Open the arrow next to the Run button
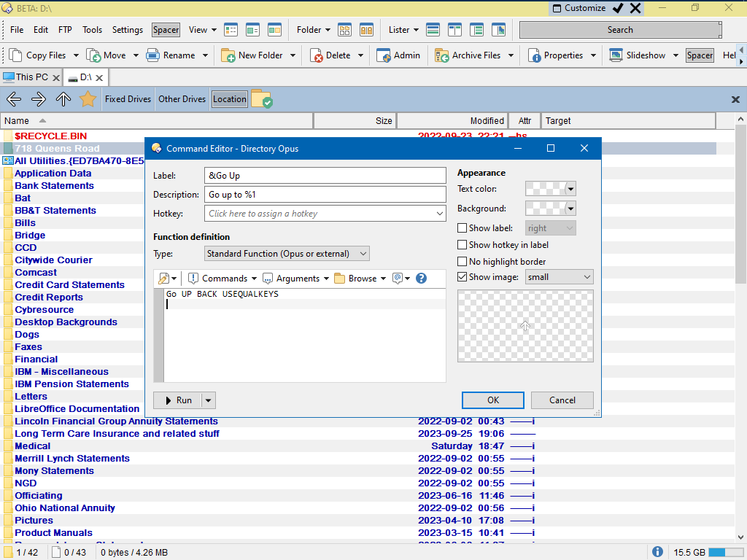Image resolution: width=747 pixels, height=560 pixels. click(x=208, y=400)
